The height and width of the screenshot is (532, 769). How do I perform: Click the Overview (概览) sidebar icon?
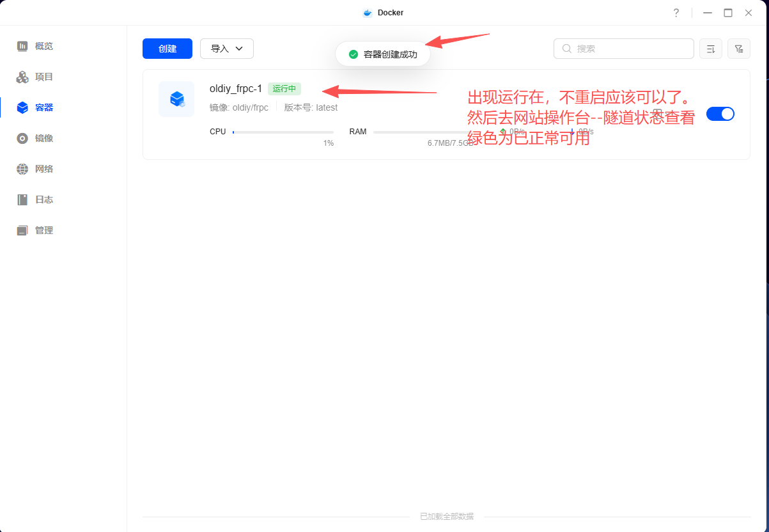pos(22,46)
